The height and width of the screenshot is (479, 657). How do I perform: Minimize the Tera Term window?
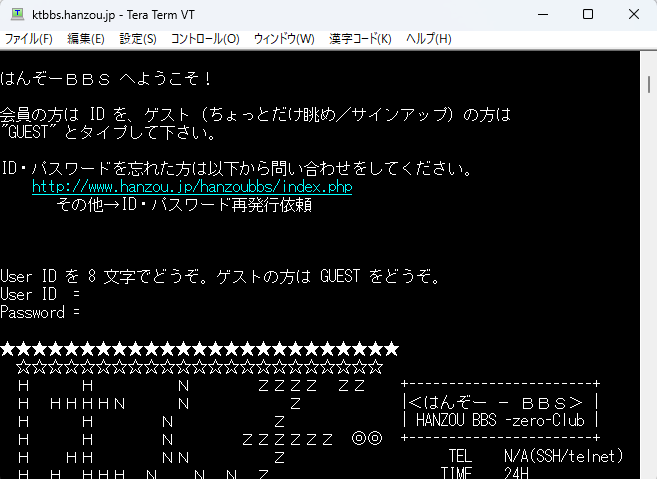coord(540,14)
